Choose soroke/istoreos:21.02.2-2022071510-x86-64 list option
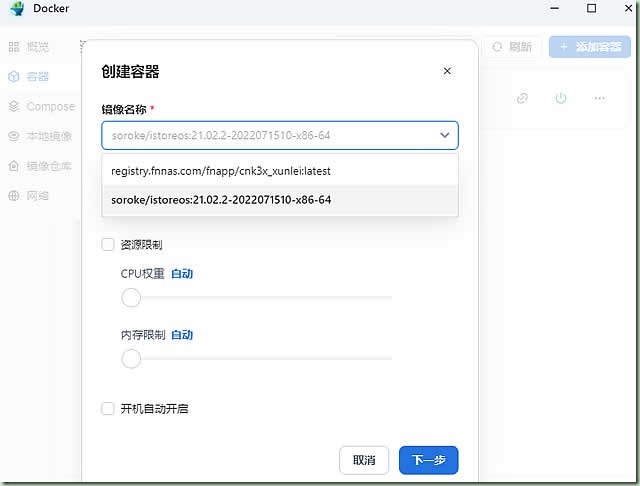Image resolution: width=640 pixels, height=486 pixels. pos(280,200)
